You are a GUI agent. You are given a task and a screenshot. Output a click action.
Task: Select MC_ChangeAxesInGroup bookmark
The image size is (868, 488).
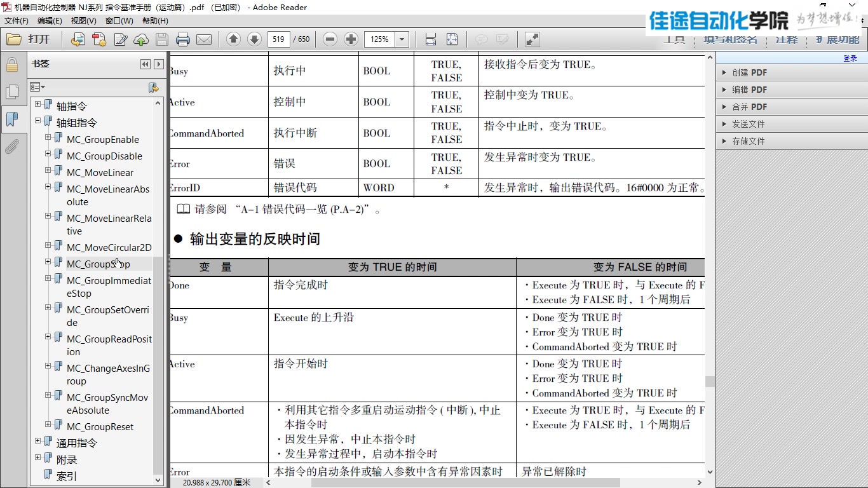pyautogui.click(x=108, y=375)
